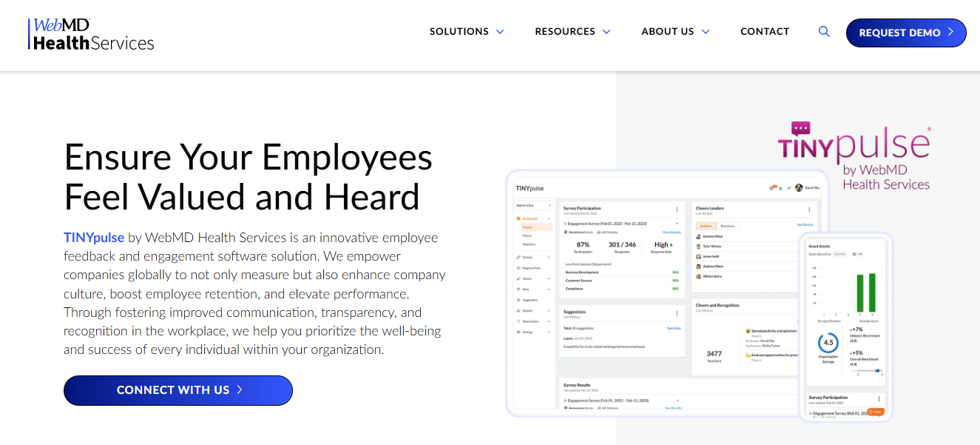The image size is (980, 445).
Task: Select the Senders toggle in Cheers Leaders
Action: (x=706, y=225)
